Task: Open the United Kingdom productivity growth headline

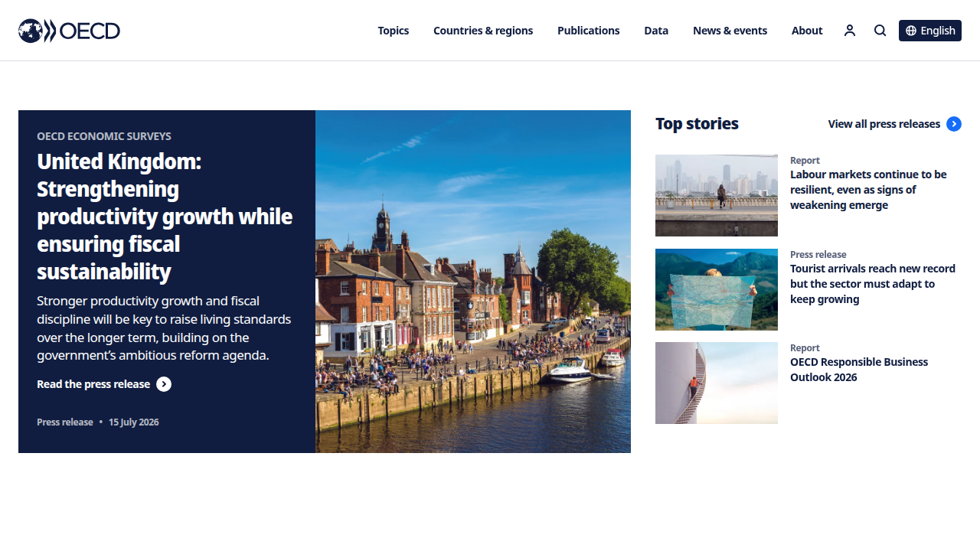Action: [x=165, y=217]
